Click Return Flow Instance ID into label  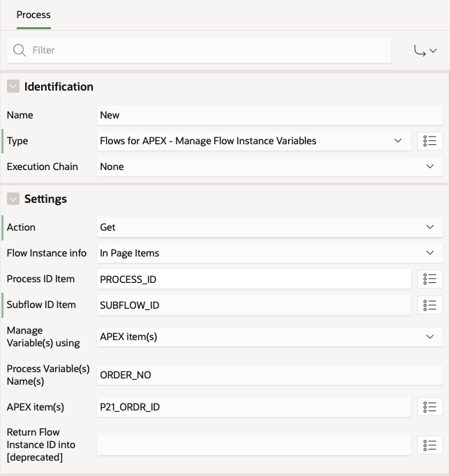(41, 445)
